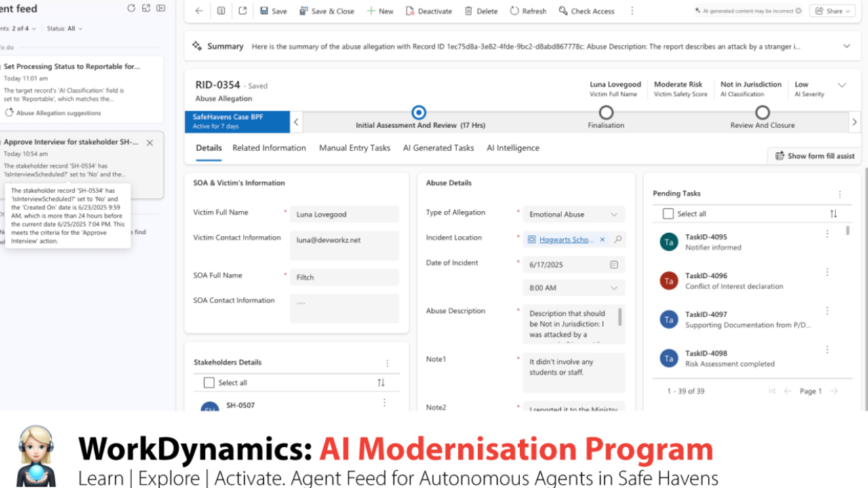
Task: Go back using the back arrow
Action: point(199,11)
